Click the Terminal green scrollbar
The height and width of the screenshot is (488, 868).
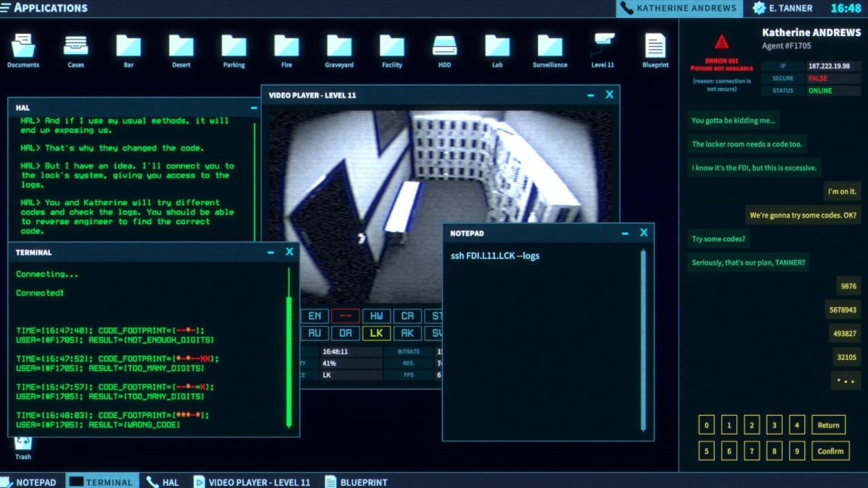pos(289,361)
